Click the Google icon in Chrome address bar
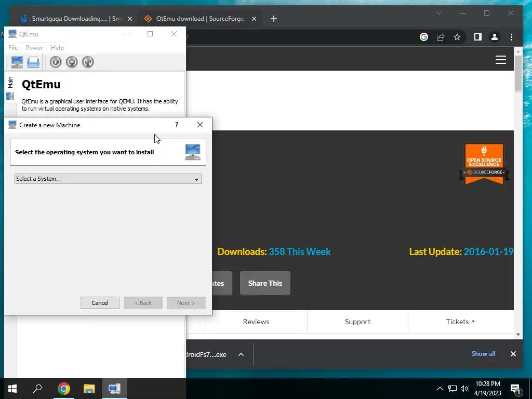The image size is (532, 399). coord(424,37)
